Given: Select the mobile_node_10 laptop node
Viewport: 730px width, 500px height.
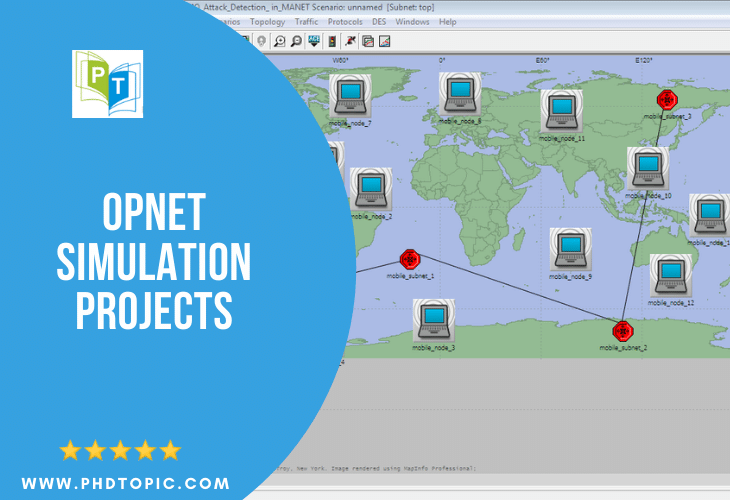Looking at the screenshot, I should [648, 169].
